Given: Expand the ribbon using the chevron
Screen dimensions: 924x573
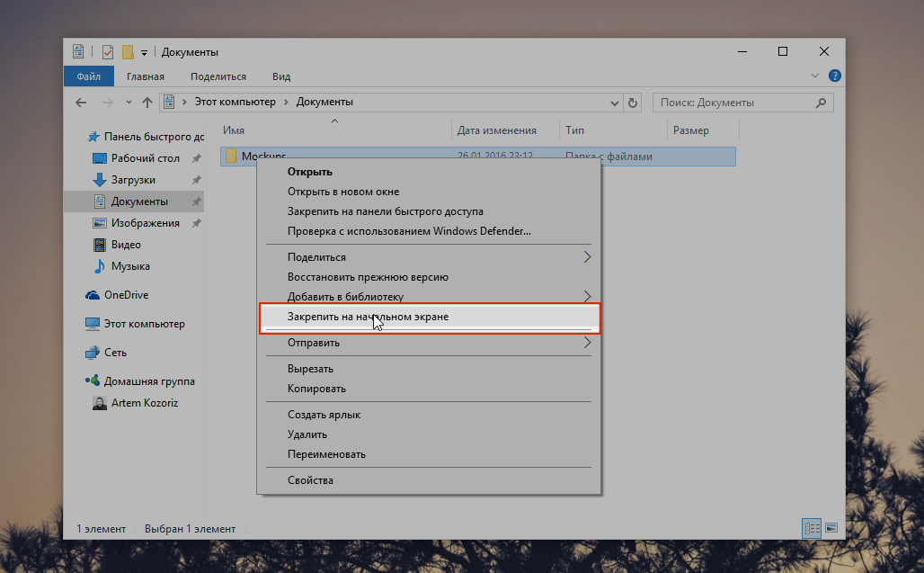Looking at the screenshot, I should (815, 76).
